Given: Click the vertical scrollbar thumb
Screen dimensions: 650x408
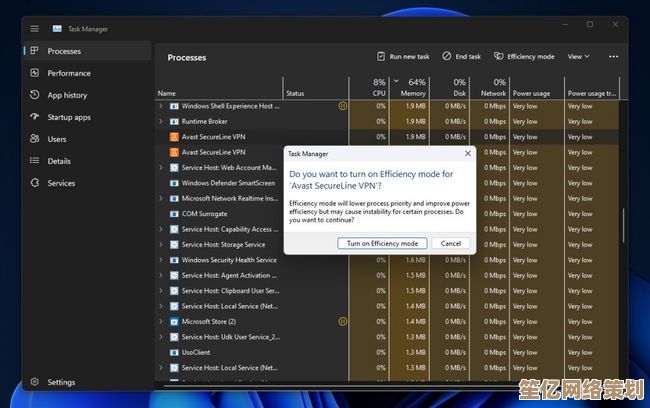Looking at the screenshot, I should click(623, 226).
